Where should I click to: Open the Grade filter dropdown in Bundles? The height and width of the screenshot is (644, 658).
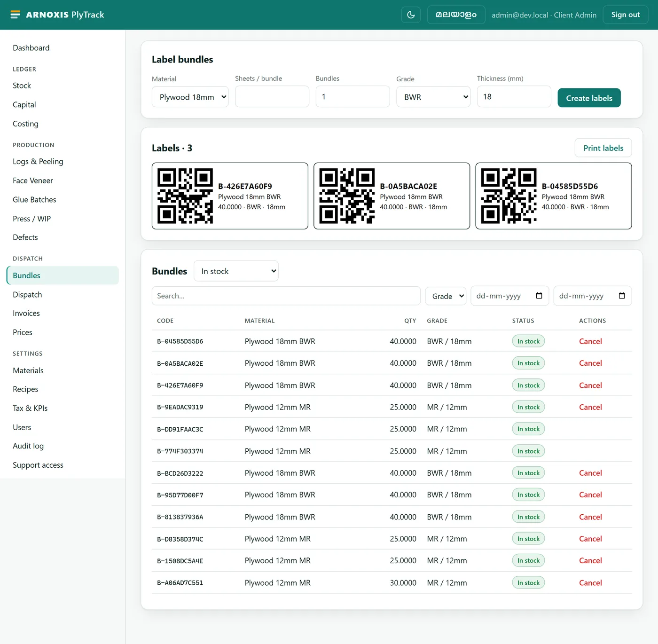point(446,296)
